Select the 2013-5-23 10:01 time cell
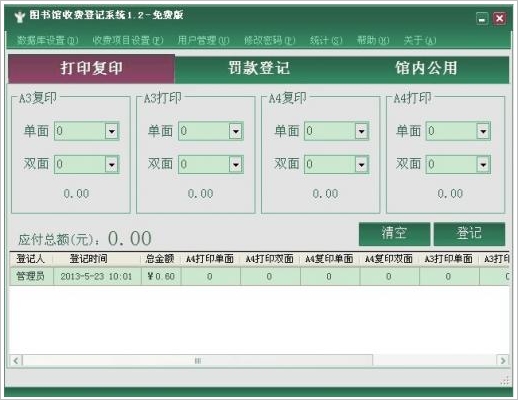This screenshot has height=400, width=518. tap(97, 276)
